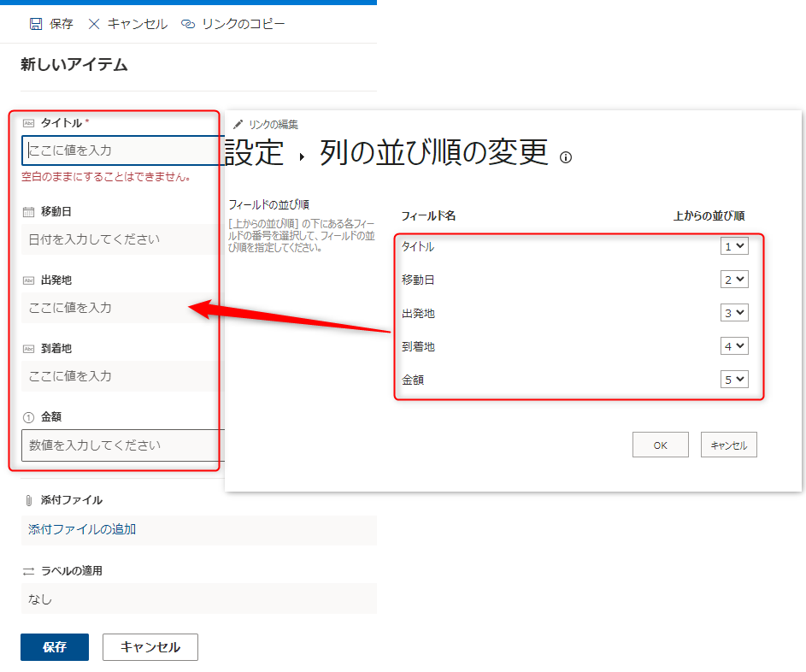Click the link chain icon for リンクのコピー
806x672 pixels.
188,24
